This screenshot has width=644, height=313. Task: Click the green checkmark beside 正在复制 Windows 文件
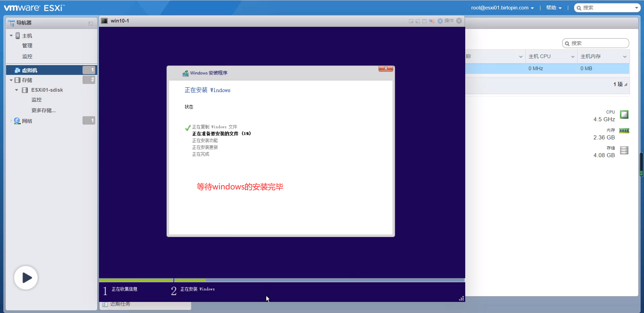pyautogui.click(x=188, y=128)
